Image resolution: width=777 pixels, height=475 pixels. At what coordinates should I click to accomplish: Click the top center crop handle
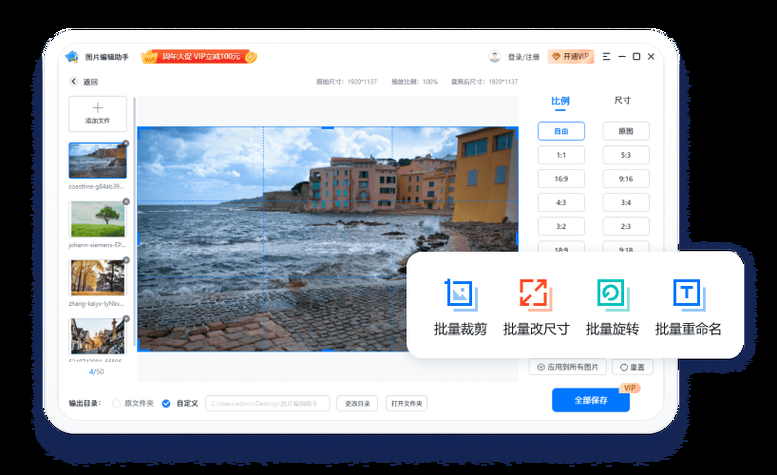[x=328, y=128]
